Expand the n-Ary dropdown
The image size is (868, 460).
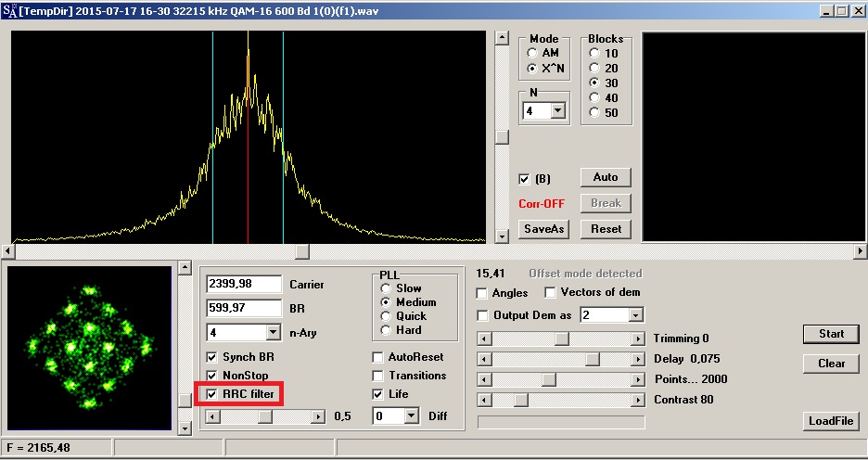click(x=273, y=332)
